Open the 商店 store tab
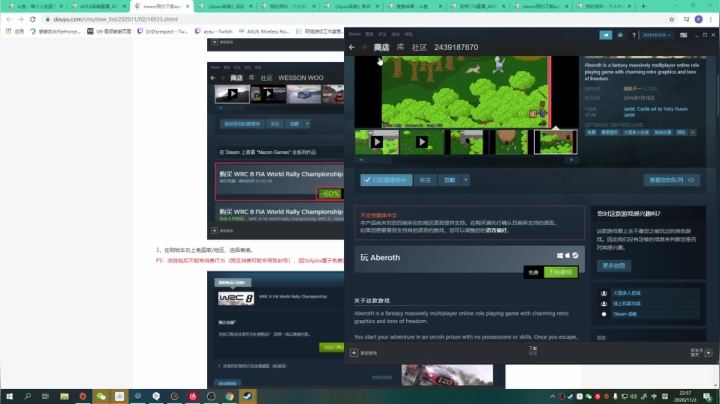Screen dimensions: 720x404 (x=381, y=47)
